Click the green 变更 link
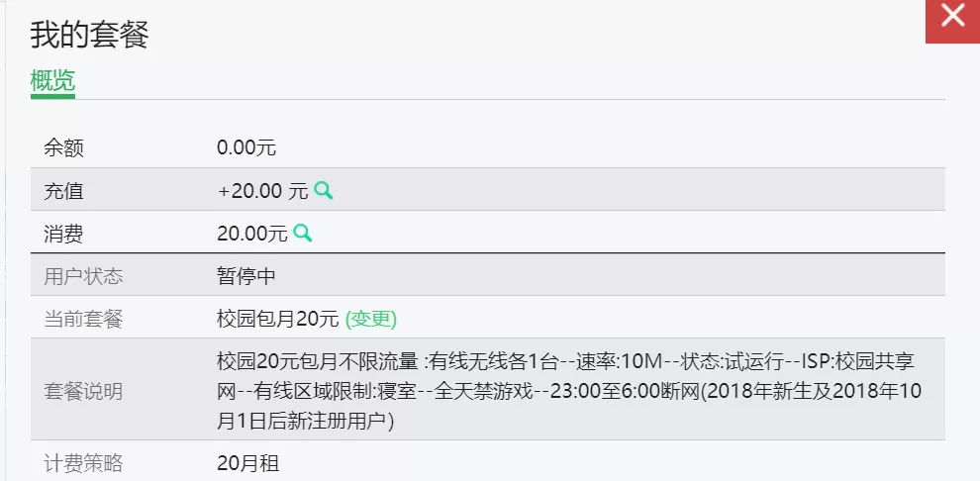 (371, 320)
